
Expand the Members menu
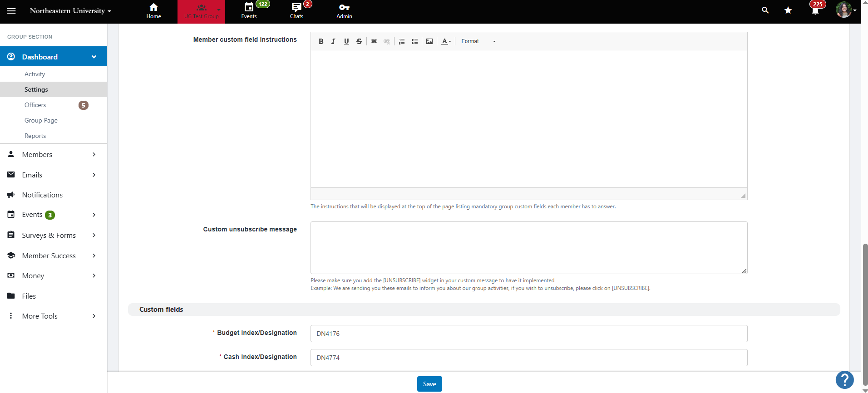click(54, 155)
